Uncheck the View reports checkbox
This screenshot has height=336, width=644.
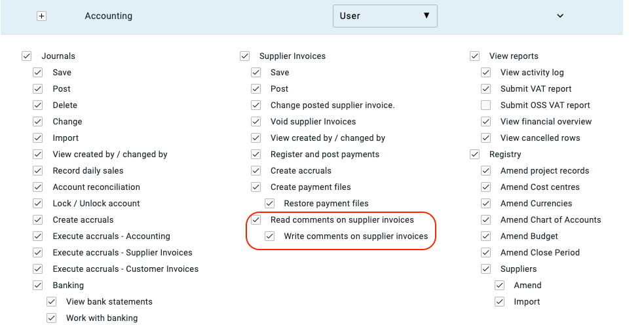tap(474, 56)
